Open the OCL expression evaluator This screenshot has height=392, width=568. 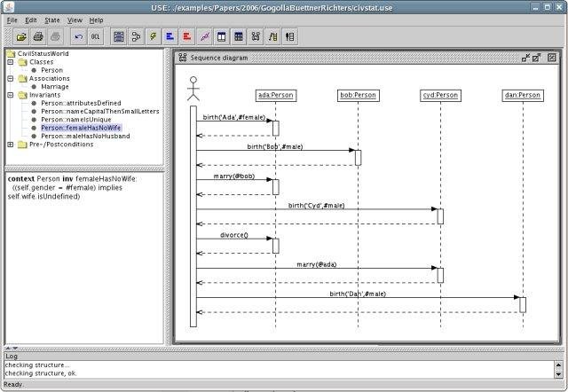[x=95, y=36]
